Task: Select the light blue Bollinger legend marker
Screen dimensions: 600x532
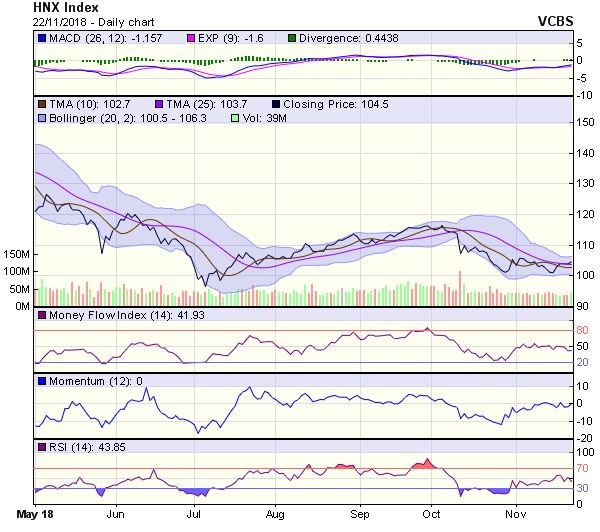Action: pyautogui.click(x=39, y=117)
